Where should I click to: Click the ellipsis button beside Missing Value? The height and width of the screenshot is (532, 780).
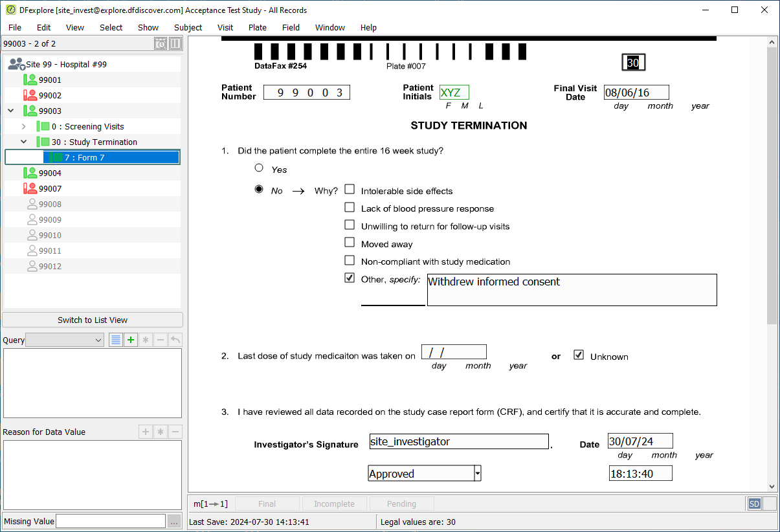point(174,521)
